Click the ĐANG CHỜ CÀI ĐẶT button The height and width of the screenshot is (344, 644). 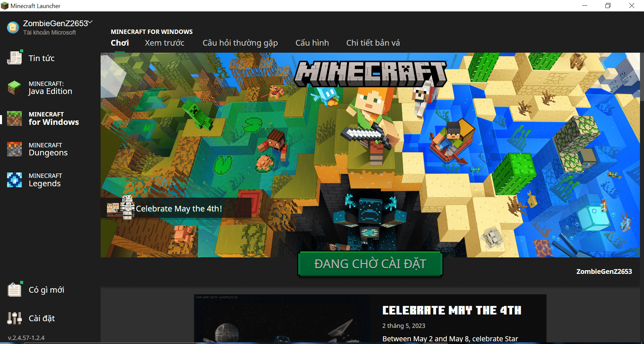click(x=370, y=264)
